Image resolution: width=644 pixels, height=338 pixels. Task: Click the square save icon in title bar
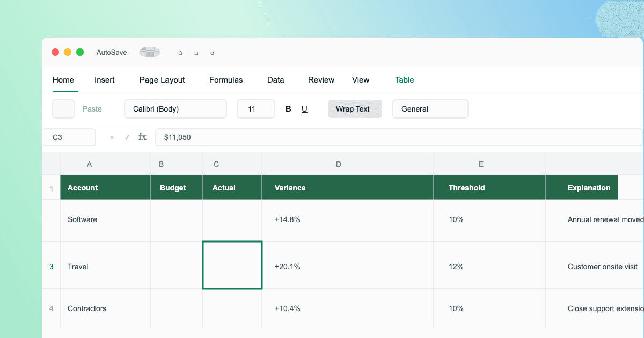pos(196,53)
